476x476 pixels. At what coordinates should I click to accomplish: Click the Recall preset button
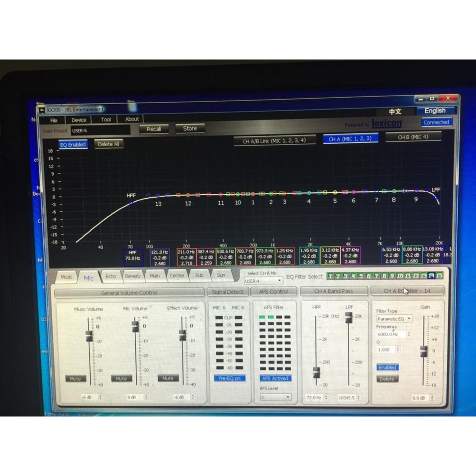[154, 129]
